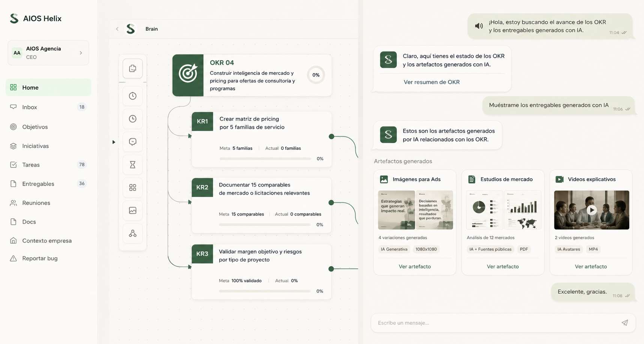Click the grid tool icon in the Brain toolbar
The image size is (644, 344).
133,187
